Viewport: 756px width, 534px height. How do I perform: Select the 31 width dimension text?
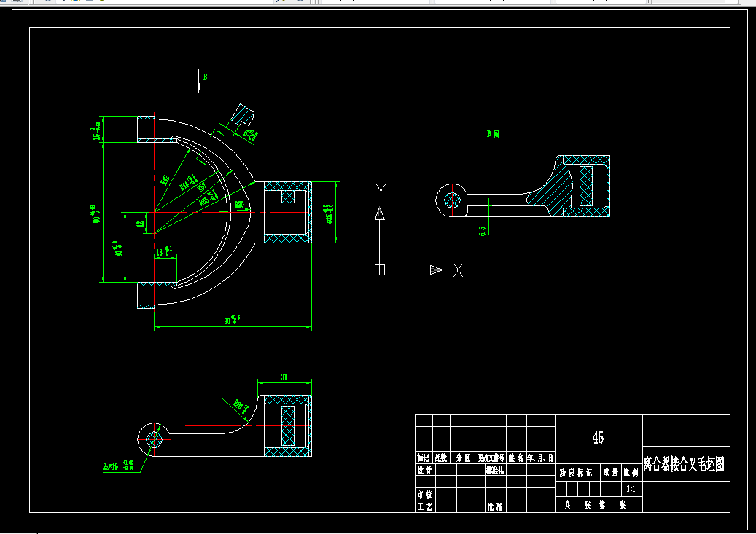click(x=284, y=377)
